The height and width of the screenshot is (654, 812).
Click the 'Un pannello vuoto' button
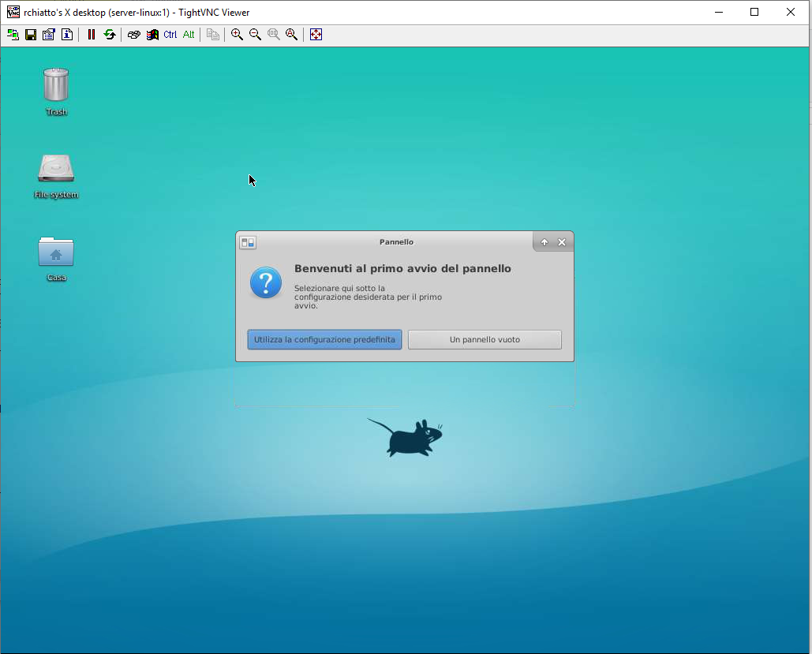click(x=485, y=340)
